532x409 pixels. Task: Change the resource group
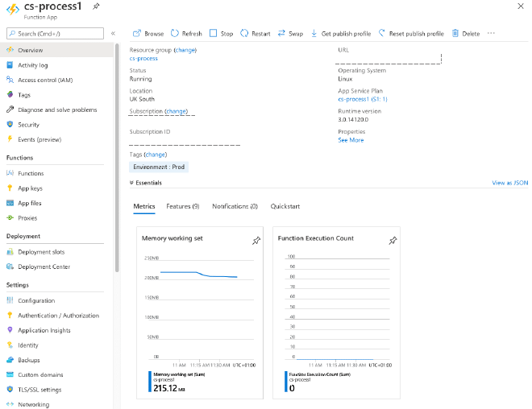185,50
